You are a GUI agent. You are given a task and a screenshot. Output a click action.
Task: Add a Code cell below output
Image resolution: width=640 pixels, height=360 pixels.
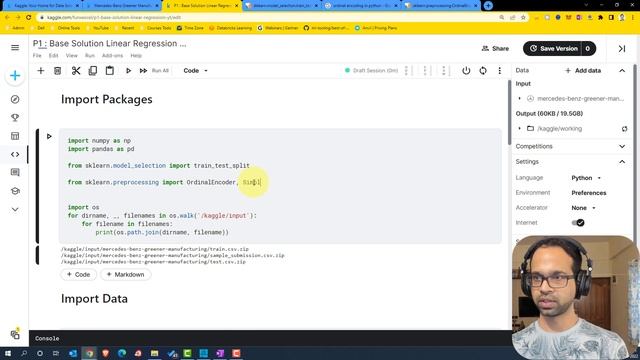point(79,275)
